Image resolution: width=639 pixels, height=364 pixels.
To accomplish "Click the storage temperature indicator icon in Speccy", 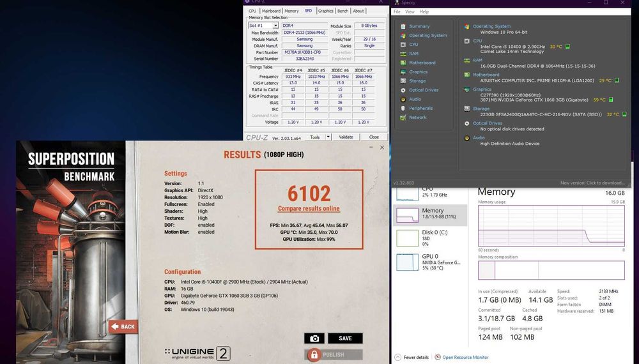I will [x=624, y=114].
